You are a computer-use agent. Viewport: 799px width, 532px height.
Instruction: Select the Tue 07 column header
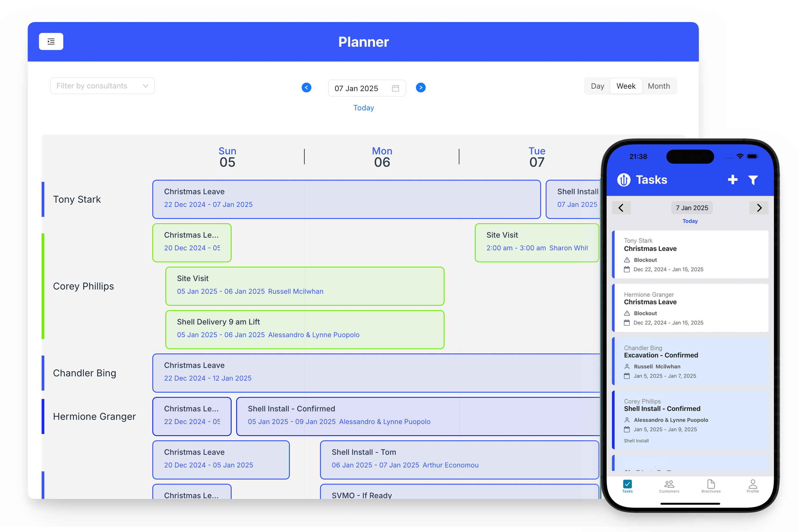(x=537, y=157)
